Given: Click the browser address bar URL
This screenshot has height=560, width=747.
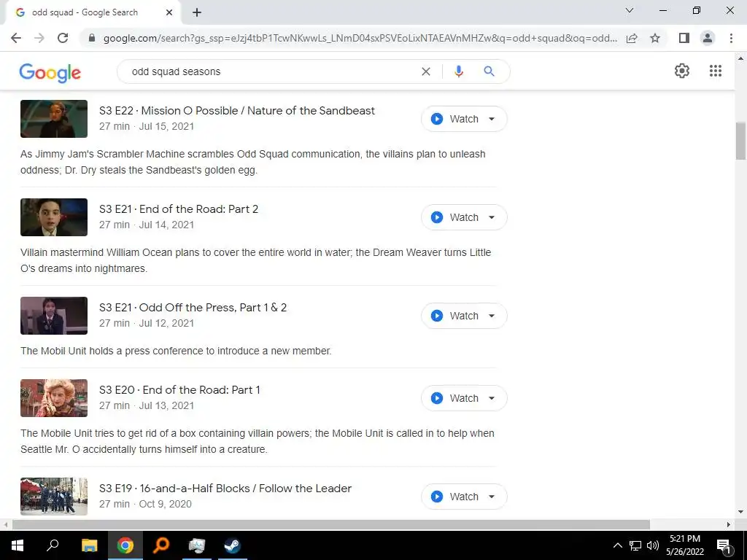Looking at the screenshot, I should [360, 38].
